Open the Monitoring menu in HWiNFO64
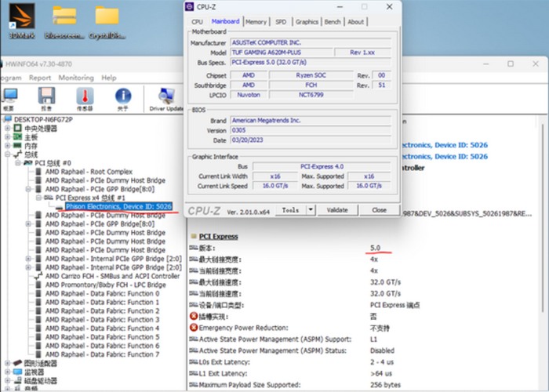Screen dimensions: 549x392 pos(76,78)
